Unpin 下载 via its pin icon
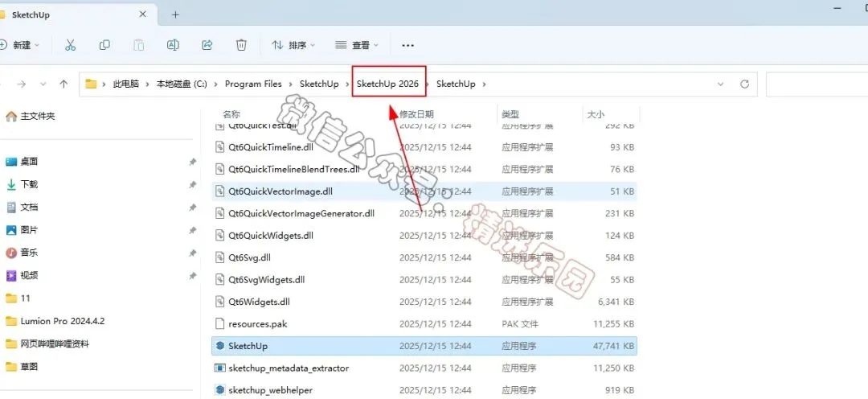This screenshot has height=399, width=868. click(192, 184)
